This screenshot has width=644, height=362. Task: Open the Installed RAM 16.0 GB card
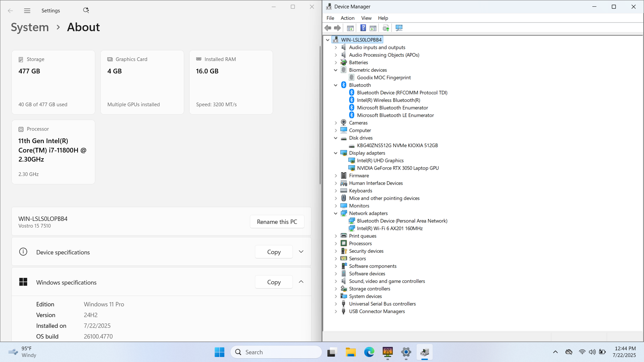[231, 82]
